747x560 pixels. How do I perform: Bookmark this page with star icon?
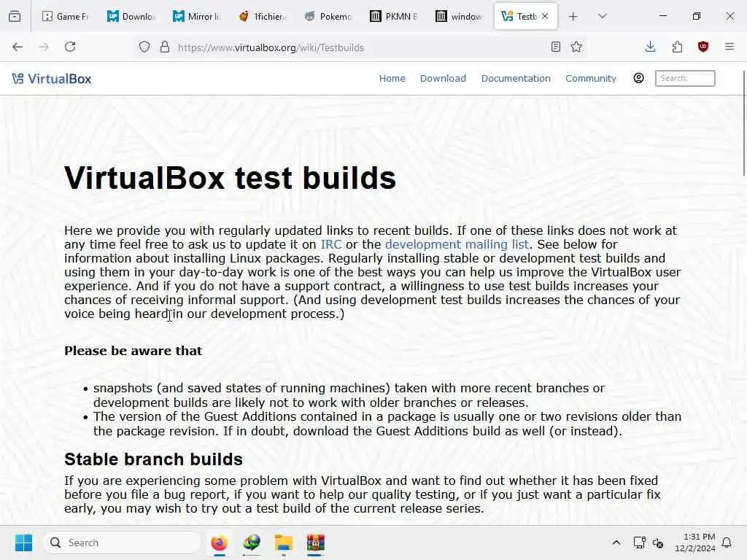point(576,47)
